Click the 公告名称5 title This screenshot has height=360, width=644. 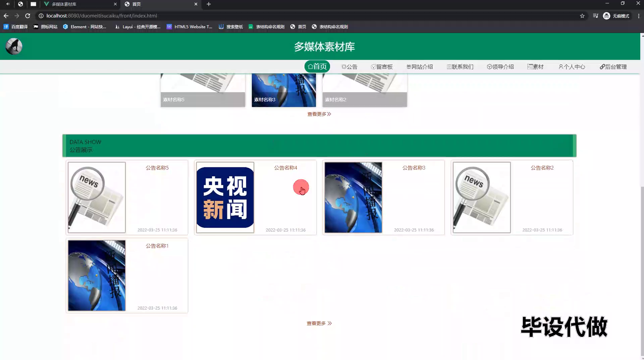(157, 168)
